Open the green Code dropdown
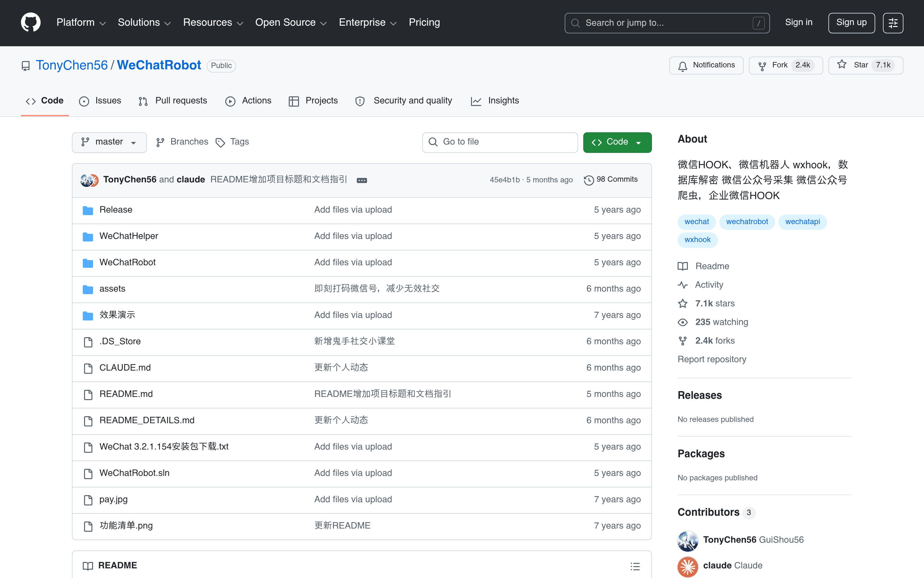 [617, 142]
